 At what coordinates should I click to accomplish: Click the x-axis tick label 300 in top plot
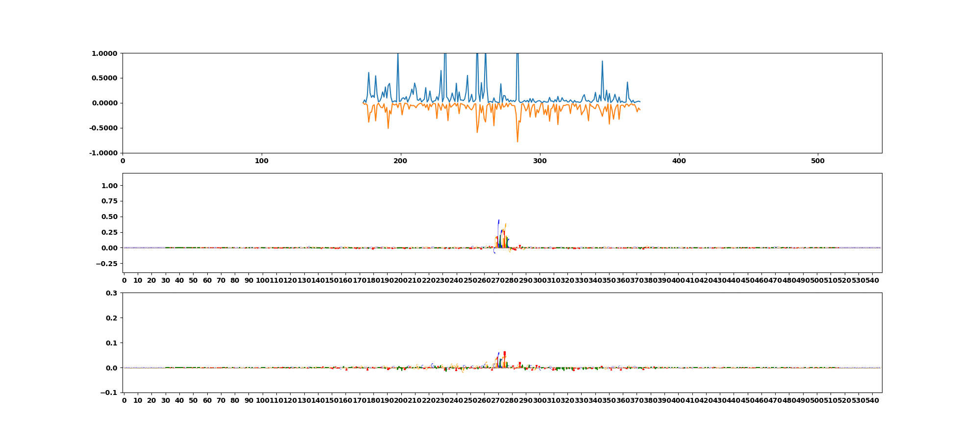(x=539, y=161)
